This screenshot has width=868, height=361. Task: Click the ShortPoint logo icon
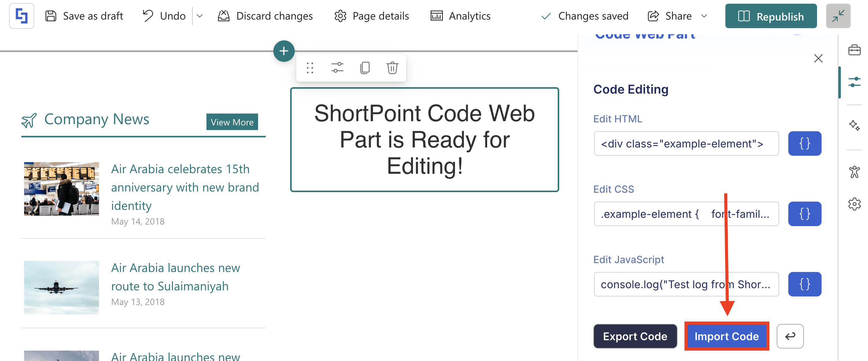pos(22,16)
